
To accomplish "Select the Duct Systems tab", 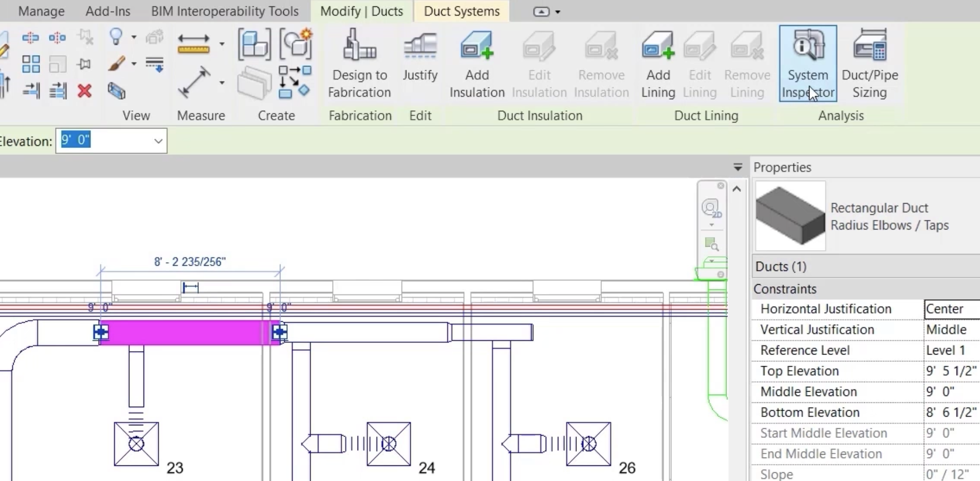I will tap(462, 11).
